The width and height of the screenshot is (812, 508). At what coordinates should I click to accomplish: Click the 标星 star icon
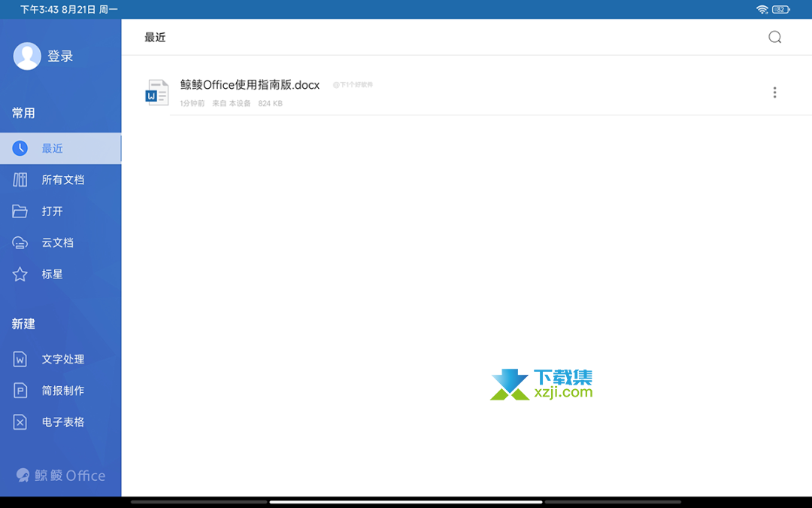[x=20, y=274]
